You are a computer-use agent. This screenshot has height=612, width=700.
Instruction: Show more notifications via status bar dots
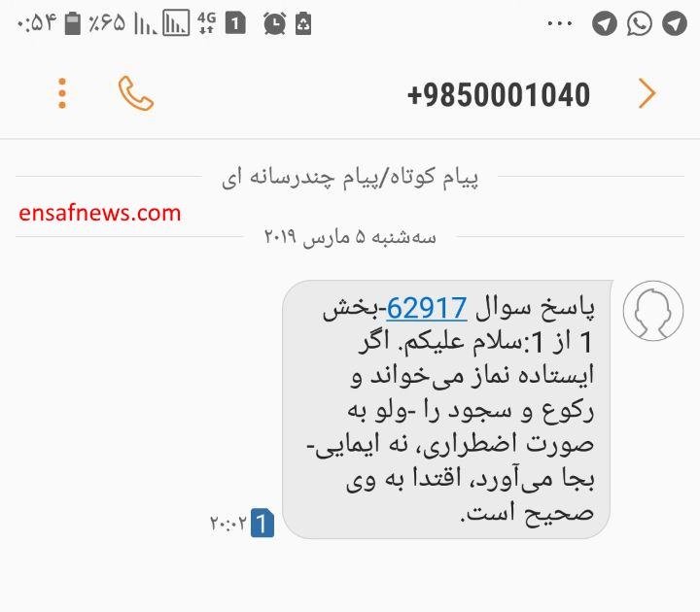[x=560, y=23]
